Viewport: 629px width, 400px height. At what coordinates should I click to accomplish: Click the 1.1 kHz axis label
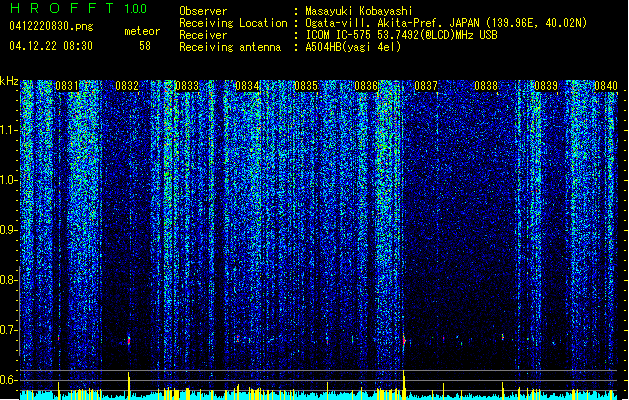[8, 131]
